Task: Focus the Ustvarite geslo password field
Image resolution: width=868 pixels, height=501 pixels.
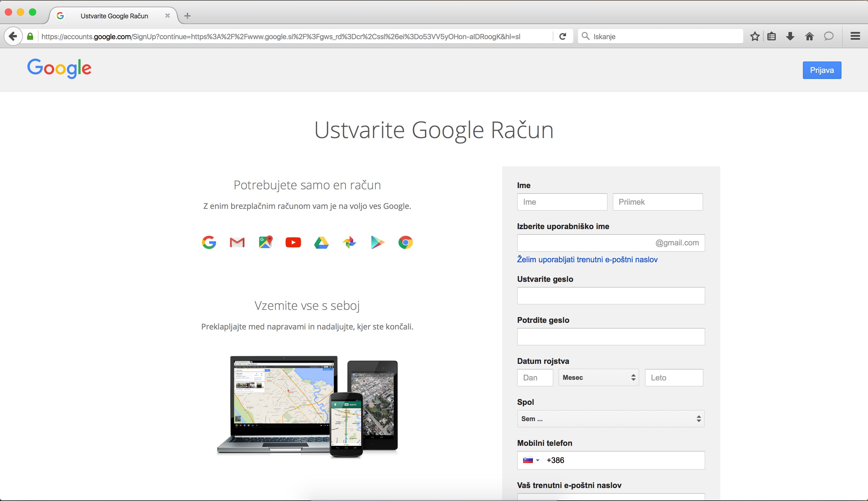Action: coord(611,296)
